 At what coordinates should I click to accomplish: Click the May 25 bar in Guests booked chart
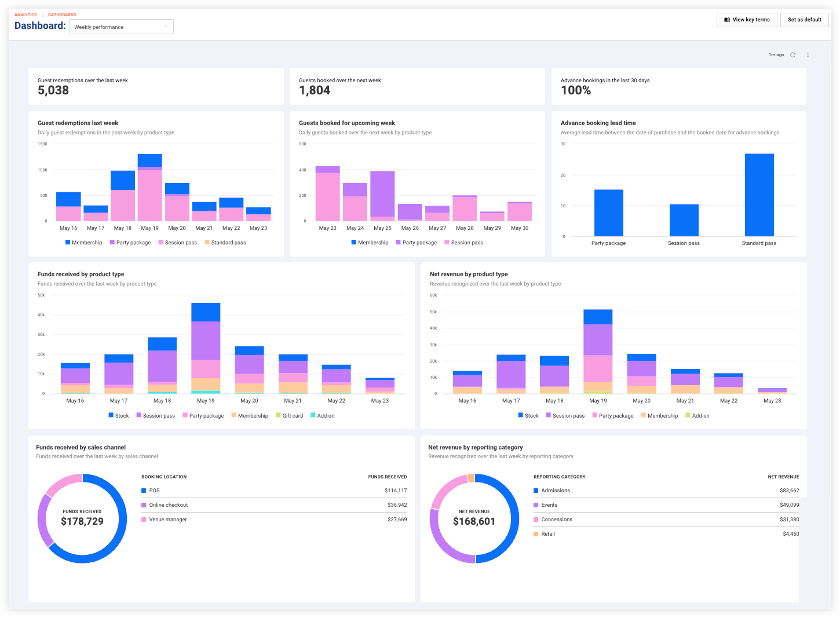[x=382, y=196]
